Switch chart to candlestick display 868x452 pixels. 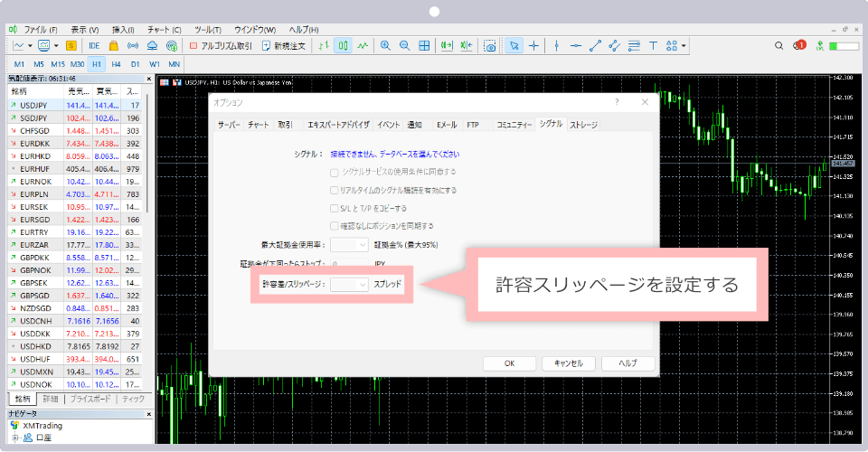(x=344, y=45)
